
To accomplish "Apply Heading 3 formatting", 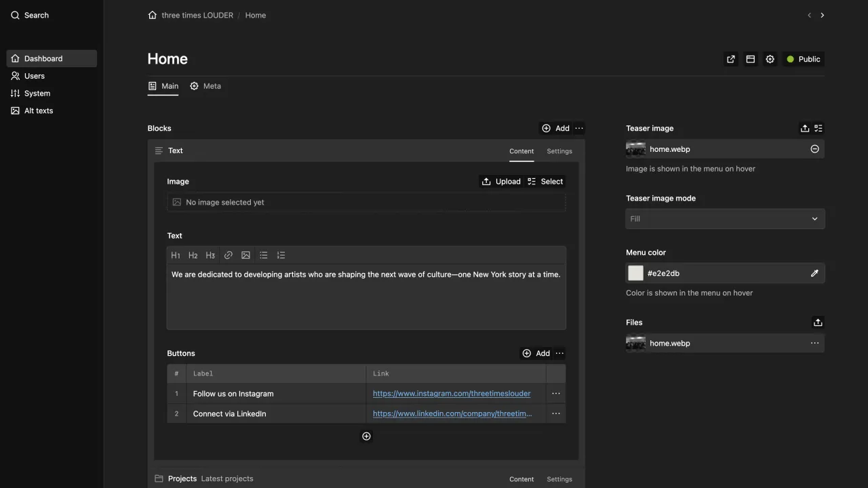I will (210, 256).
